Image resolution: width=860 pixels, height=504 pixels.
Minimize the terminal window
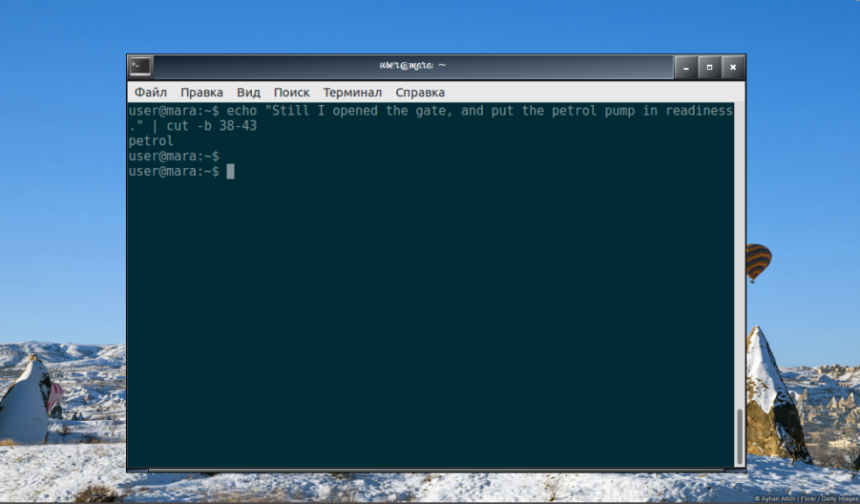coord(686,67)
